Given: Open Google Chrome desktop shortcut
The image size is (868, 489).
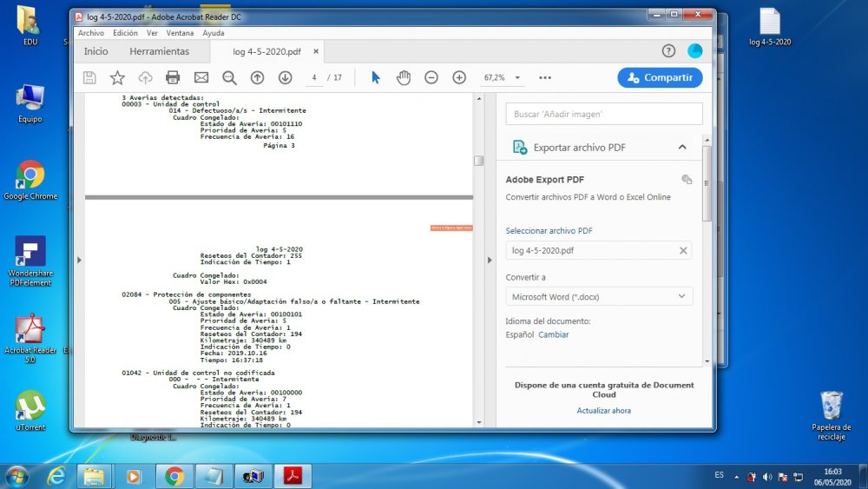Looking at the screenshot, I should (30, 181).
